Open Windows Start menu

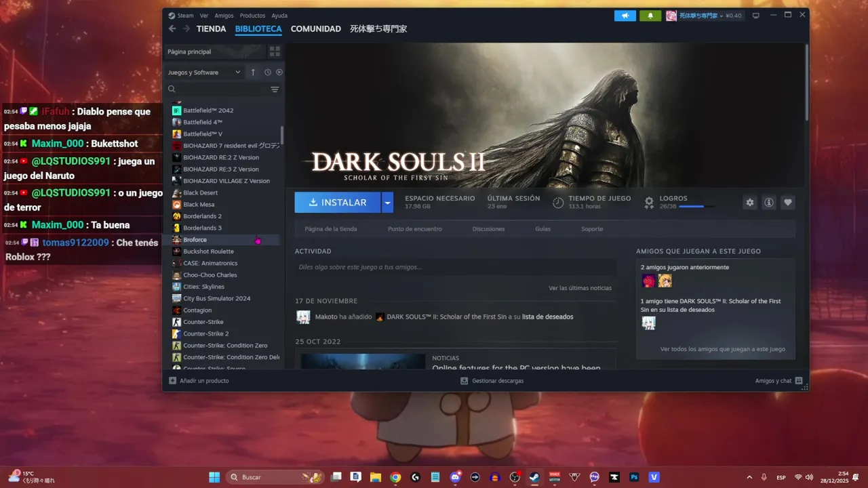tap(214, 477)
